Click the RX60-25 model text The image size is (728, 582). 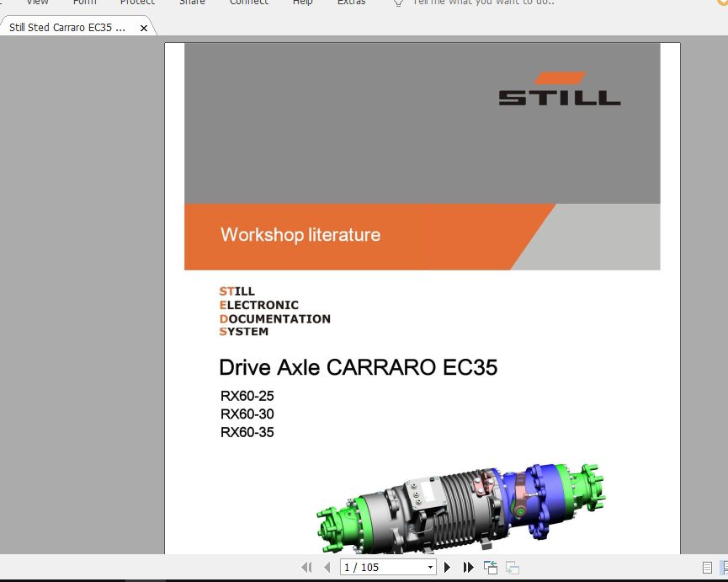pyautogui.click(x=247, y=396)
